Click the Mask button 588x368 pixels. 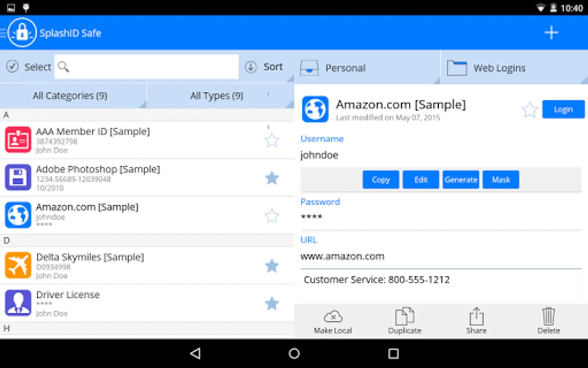coord(501,180)
